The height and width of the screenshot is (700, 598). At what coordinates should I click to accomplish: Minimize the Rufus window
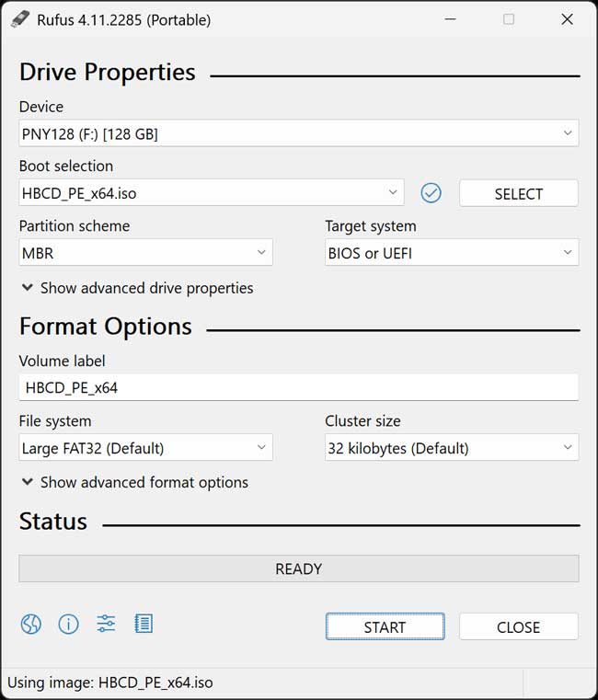tap(450, 19)
